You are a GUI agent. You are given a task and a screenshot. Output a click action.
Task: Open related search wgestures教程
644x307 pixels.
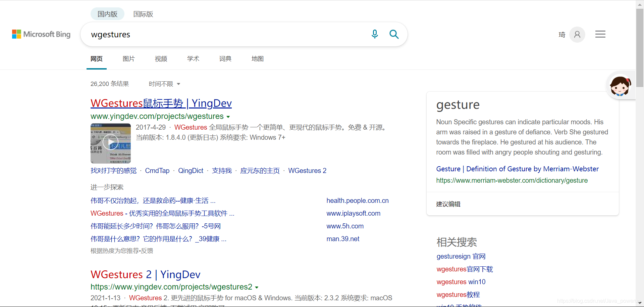458,295
